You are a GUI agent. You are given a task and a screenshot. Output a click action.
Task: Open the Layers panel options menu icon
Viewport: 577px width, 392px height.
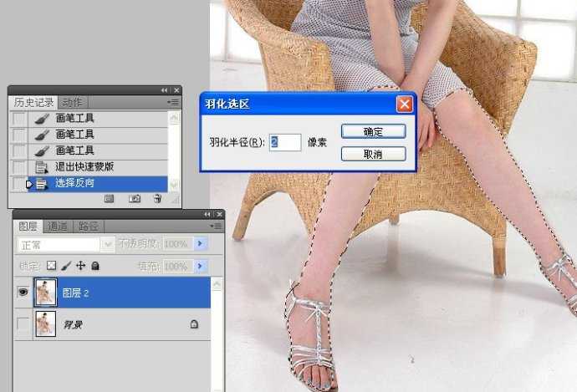216,227
